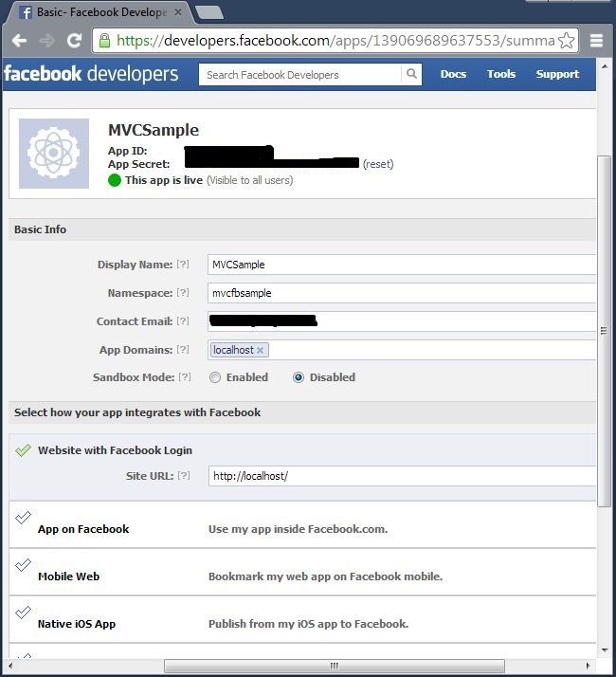Open the Sandbox Mode help [?]

point(184,377)
